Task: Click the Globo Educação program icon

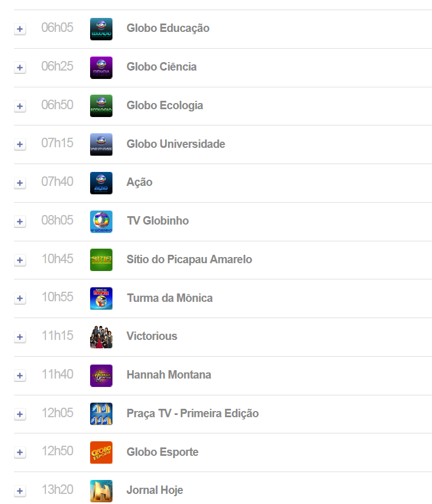Action: coord(101,29)
